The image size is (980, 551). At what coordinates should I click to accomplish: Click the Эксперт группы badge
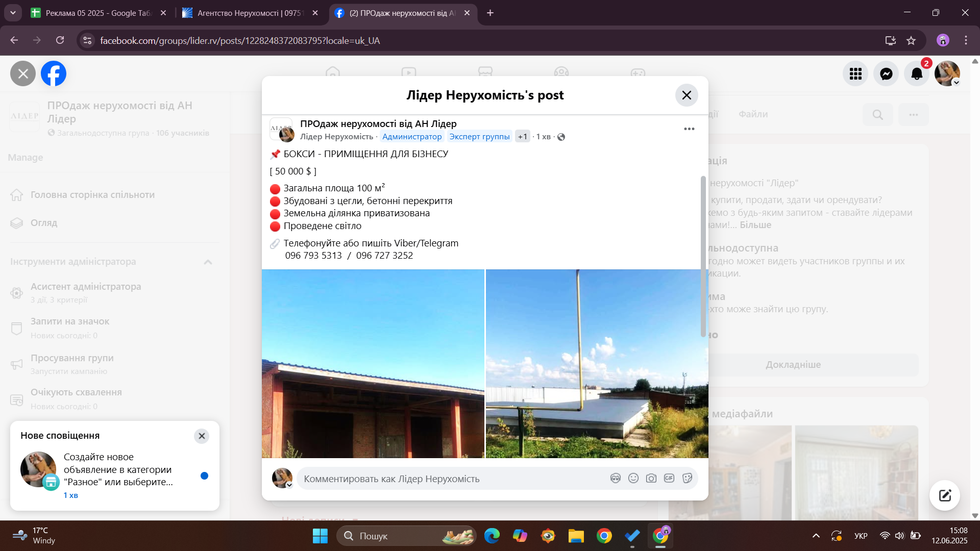pos(479,137)
